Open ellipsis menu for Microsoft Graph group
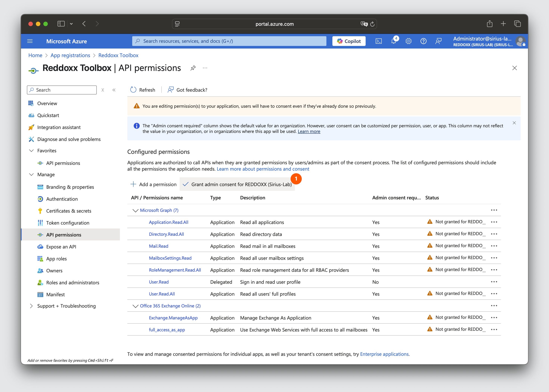Viewport: 549px width, 392px height. tap(494, 210)
